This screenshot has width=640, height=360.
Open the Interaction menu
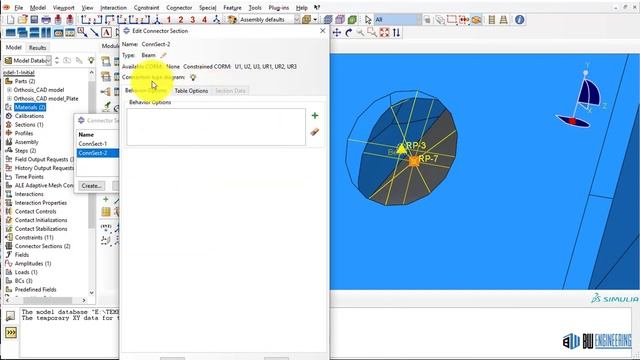113,7
